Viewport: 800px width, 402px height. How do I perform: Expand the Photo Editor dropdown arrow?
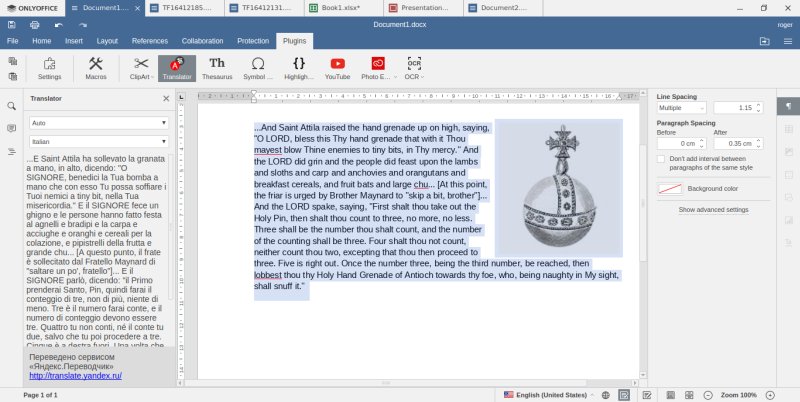click(395, 77)
